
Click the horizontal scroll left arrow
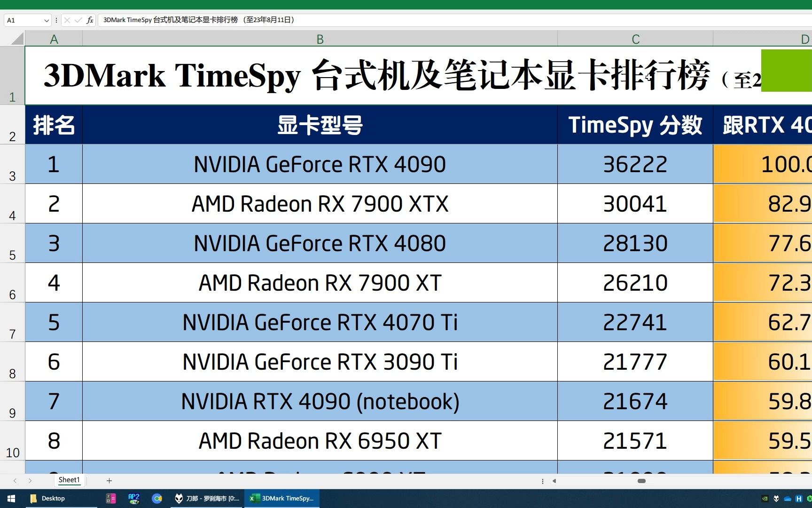pyautogui.click(x=554, y=481)
